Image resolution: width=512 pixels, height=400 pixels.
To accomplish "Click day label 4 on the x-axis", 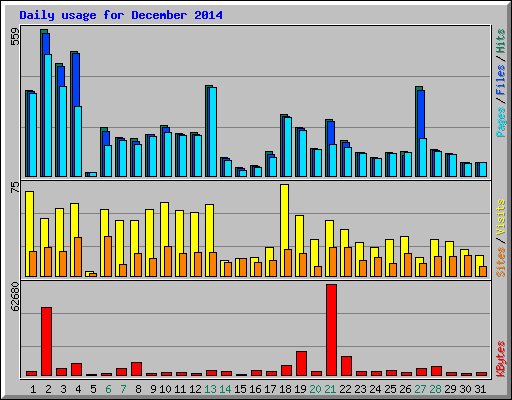I will (x=78, y=389).
